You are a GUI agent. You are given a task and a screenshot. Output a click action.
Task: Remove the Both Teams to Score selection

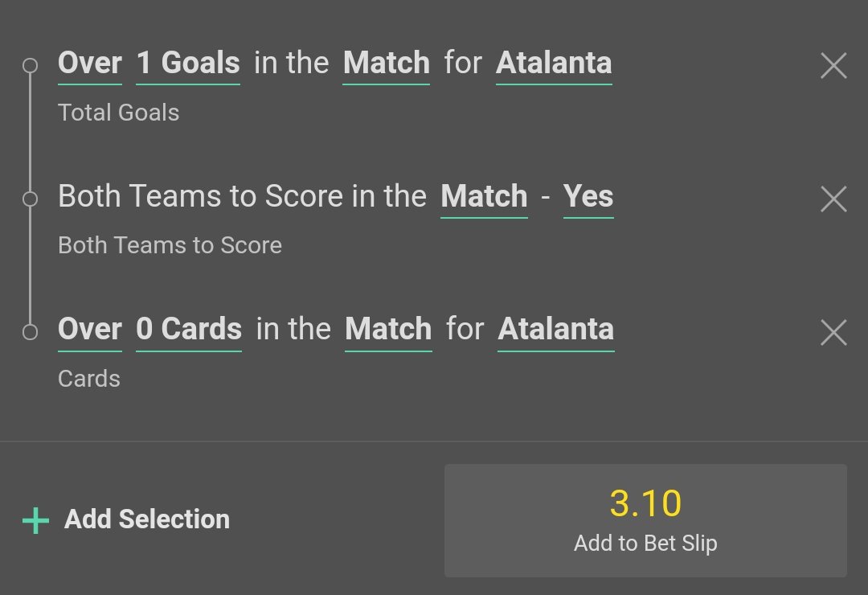click(x=833, y=199)
